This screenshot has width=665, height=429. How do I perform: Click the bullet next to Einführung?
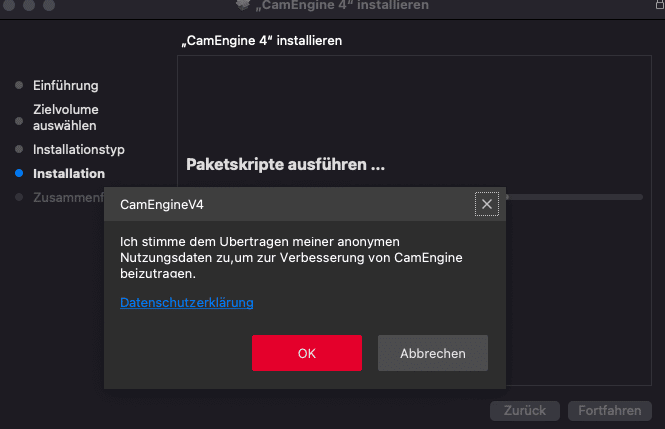[x=19, y=86]
